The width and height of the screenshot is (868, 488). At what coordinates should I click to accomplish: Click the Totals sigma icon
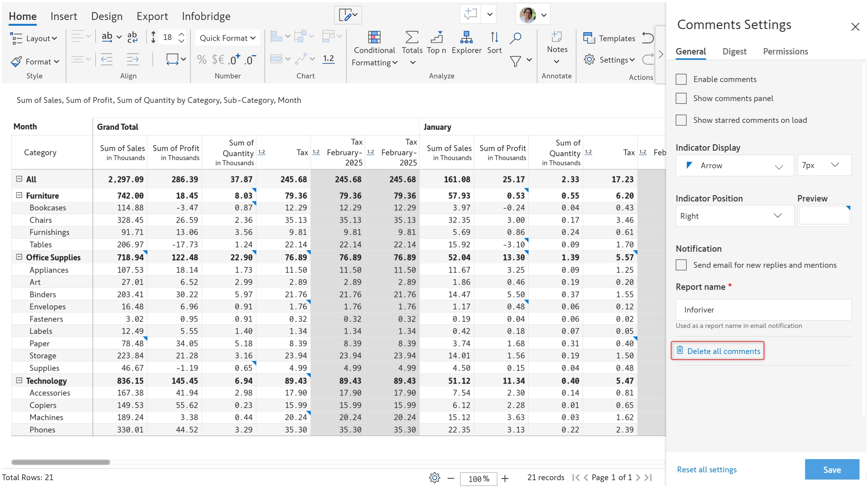411,38
